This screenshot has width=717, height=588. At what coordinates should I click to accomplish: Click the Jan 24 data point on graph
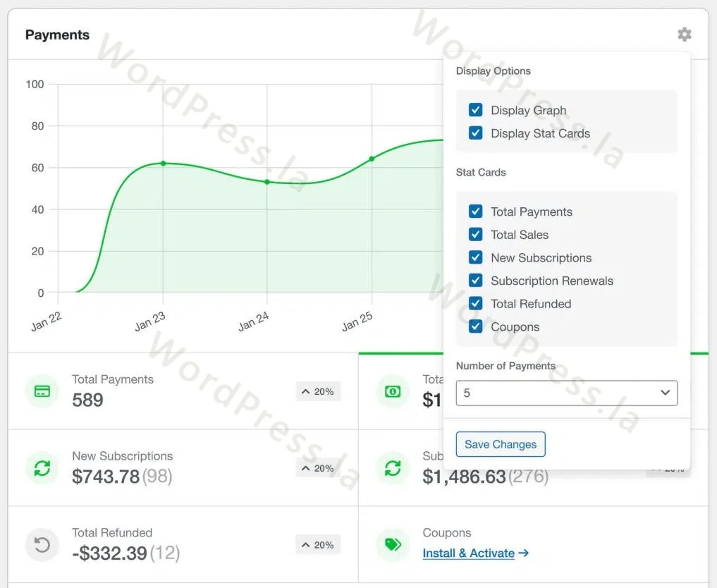pyautogui.click(x=267, y=182)
